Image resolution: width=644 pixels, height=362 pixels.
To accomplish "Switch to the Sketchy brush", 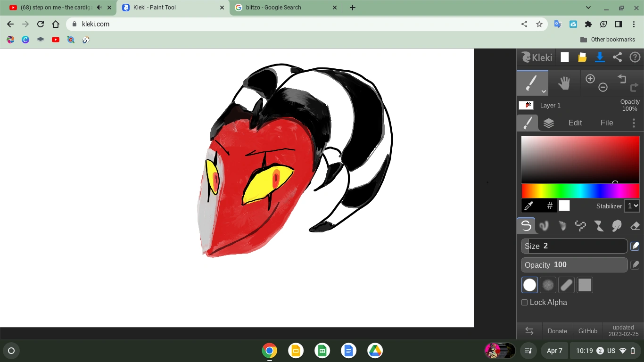I will click(x=562, y=225).
